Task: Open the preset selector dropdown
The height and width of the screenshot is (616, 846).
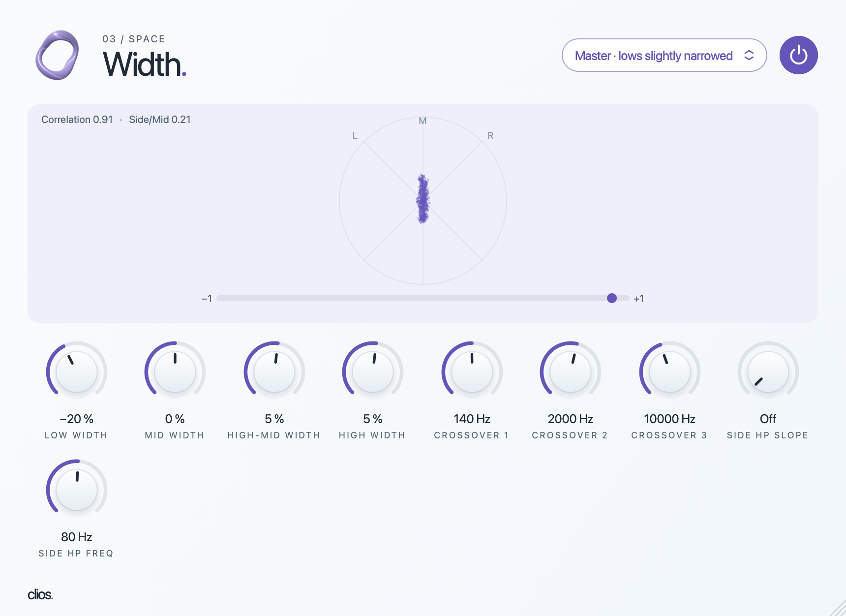Action: click(664, 55)
